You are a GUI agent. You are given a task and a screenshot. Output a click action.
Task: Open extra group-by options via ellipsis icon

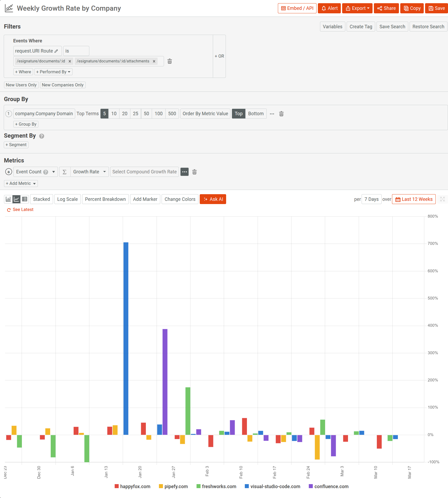(272, 114)
